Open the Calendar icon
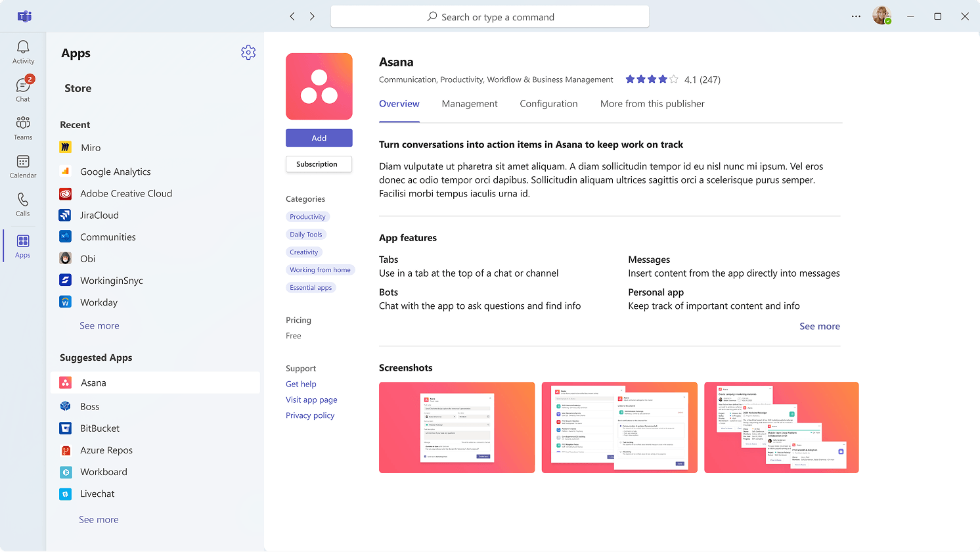This screenshot has width=980, height=554. click(23, 166)
